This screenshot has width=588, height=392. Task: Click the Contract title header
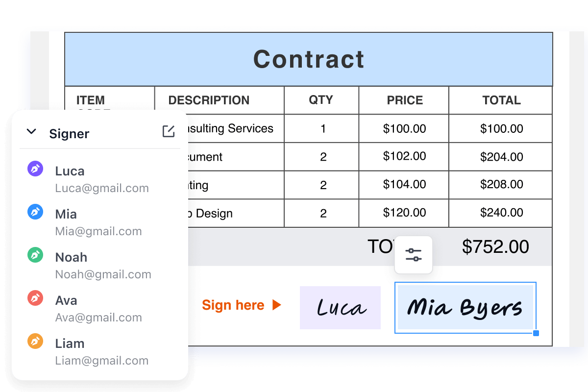coord(309,59)
